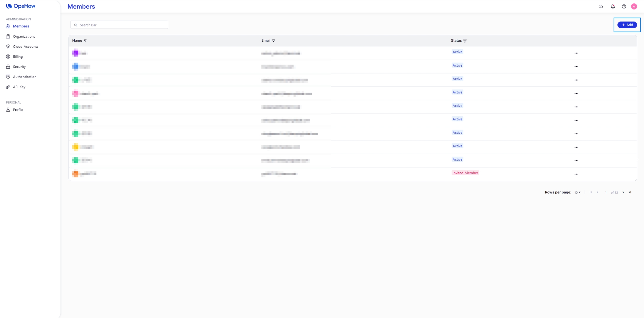Open the pink user avatar menu
The width and height of the screenshot is (644, 318).
tap(634, 6)
